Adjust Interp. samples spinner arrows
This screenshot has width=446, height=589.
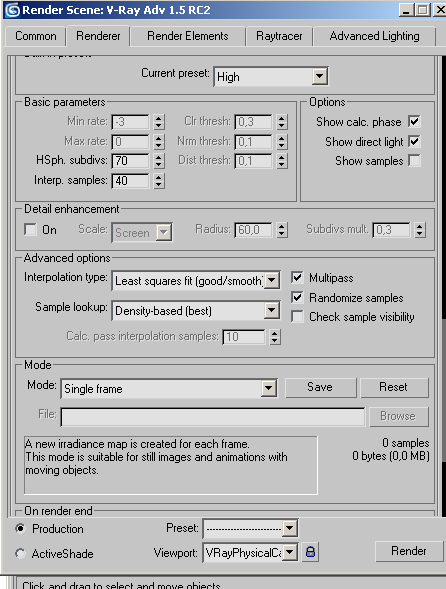pyautogui.click(x=159, y=181)
